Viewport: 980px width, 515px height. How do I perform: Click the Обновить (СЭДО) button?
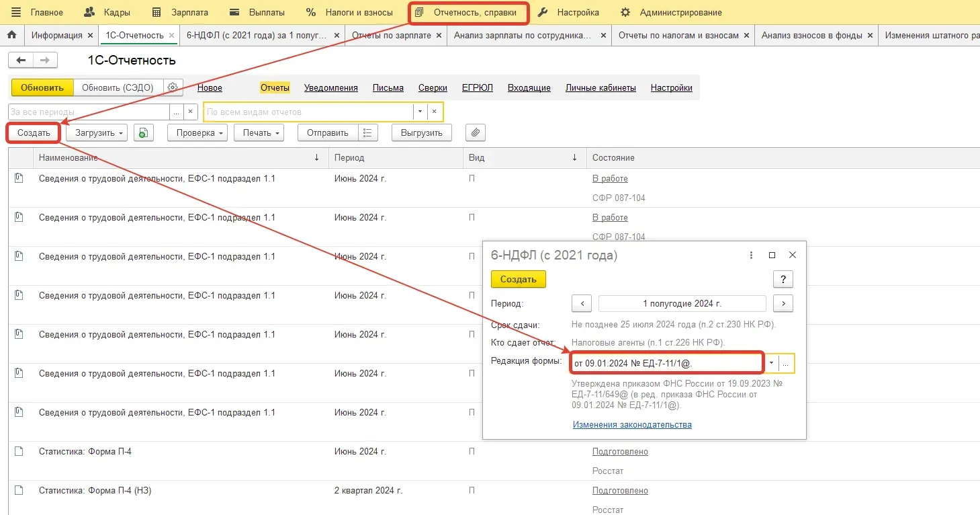tap(118, 87)
